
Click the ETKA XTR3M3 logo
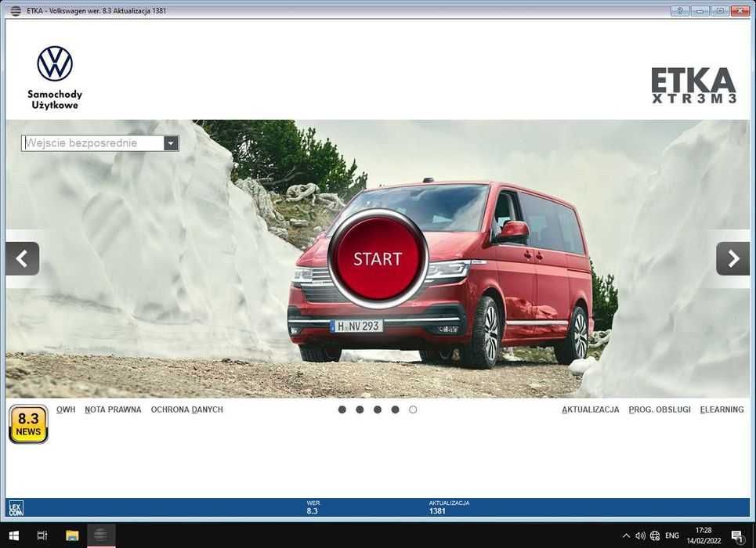[694, 85]
